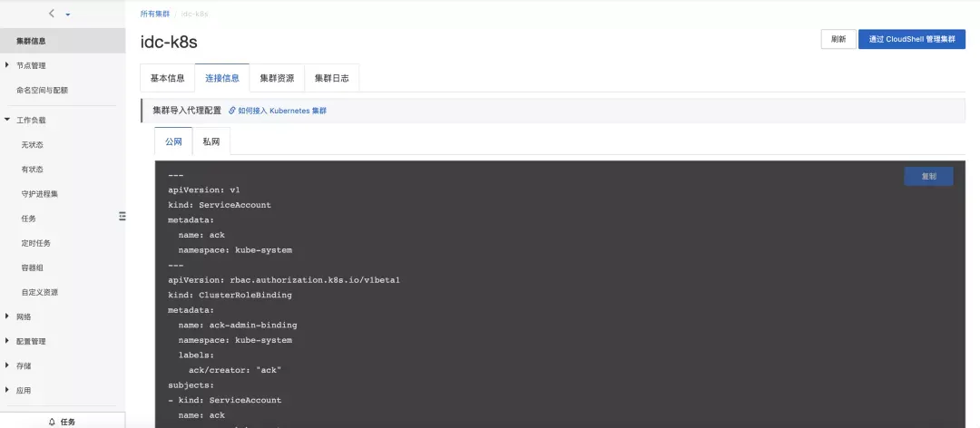
Task: Switch to the 连接信息 tab
Action: (x=222, y=78)
